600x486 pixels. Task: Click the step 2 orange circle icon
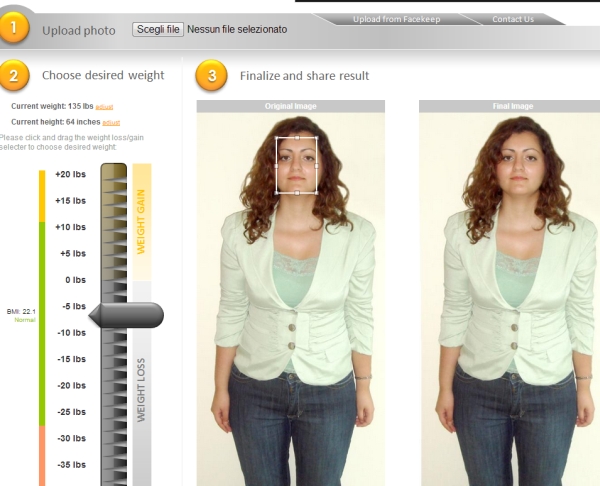[14, 75]
